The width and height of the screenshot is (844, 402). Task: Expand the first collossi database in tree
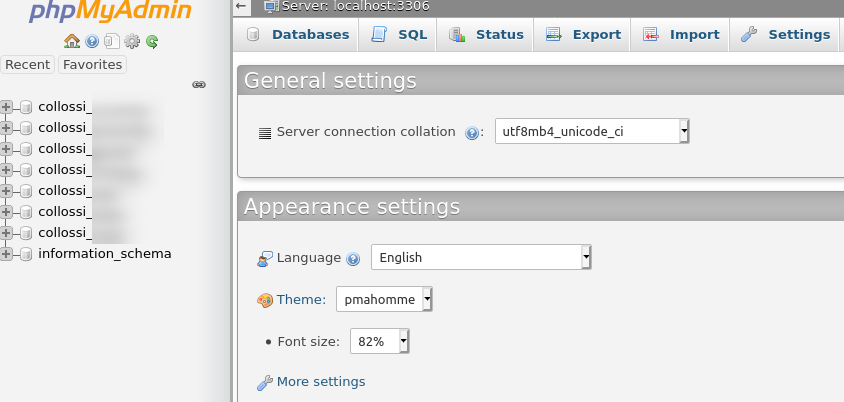tap(7, 106)
